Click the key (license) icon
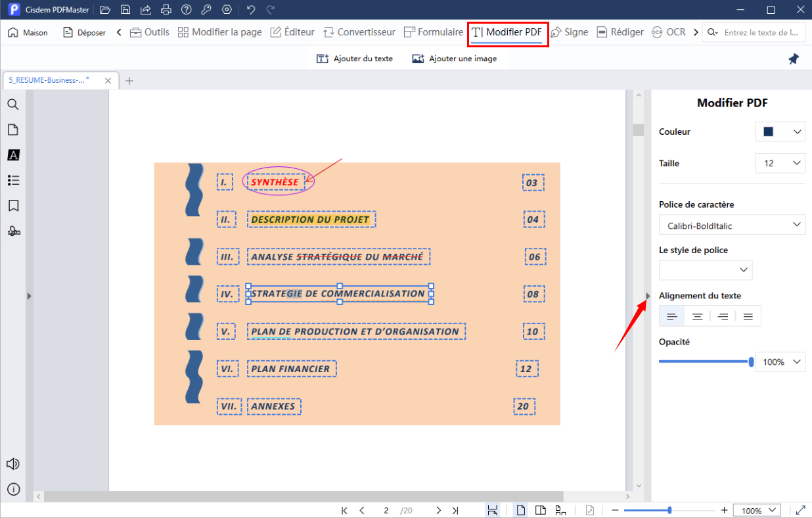This screenshot has width=812, height=518. pos(207,10)
